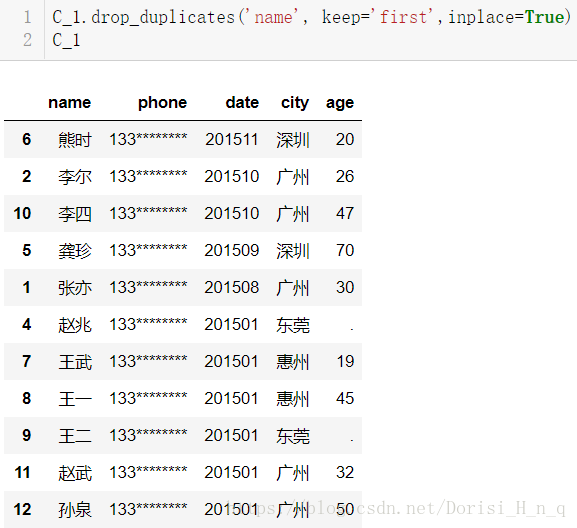Click date value 201511

pos(232,139)
